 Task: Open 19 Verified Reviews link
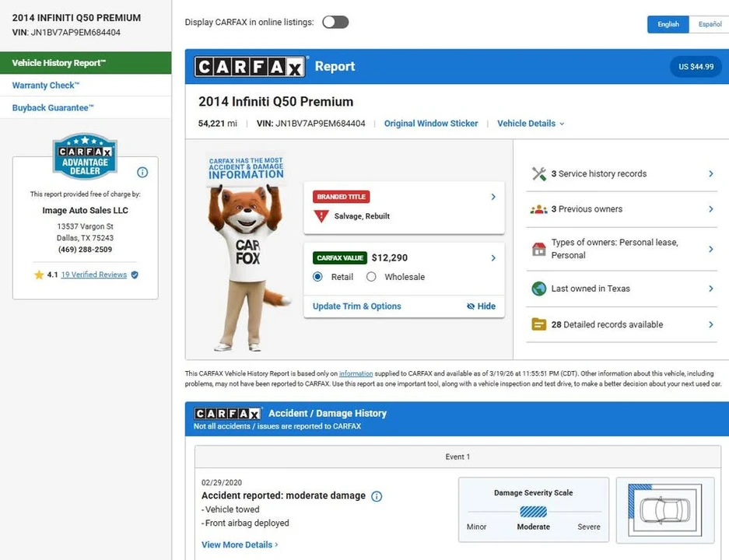coord(94,275)
